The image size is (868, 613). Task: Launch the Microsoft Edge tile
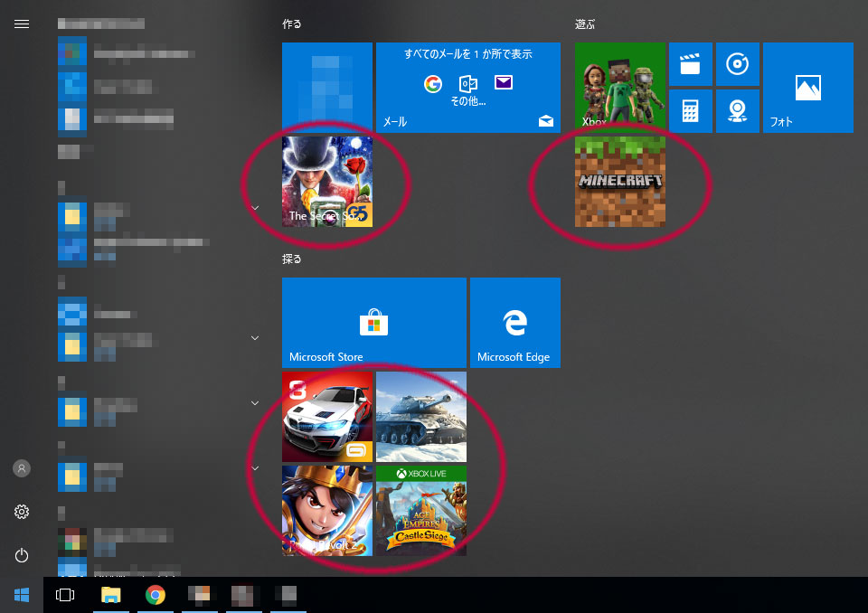(x=515, y=323)
